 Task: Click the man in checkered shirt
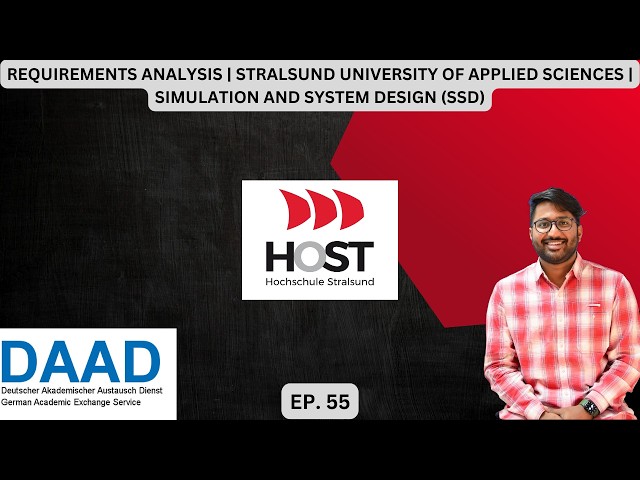[x=562, y=304]
